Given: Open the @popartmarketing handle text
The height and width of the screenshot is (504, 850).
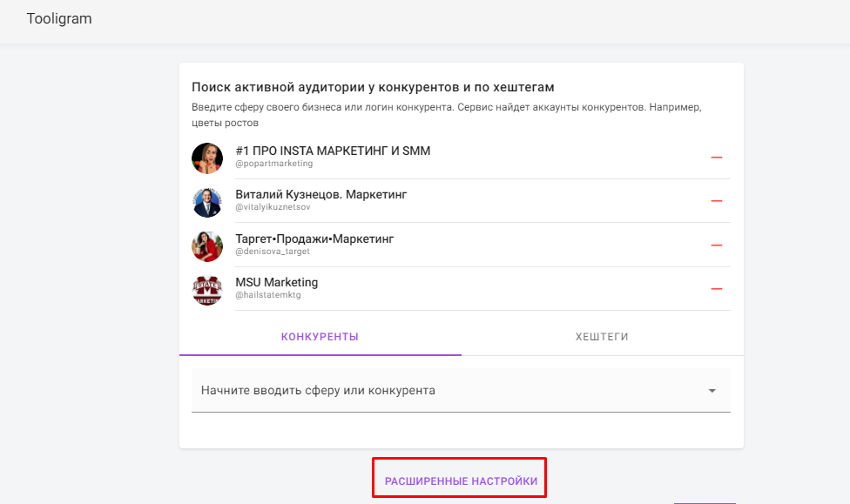Looking at the screenshot, I should (x=273, y=163).
